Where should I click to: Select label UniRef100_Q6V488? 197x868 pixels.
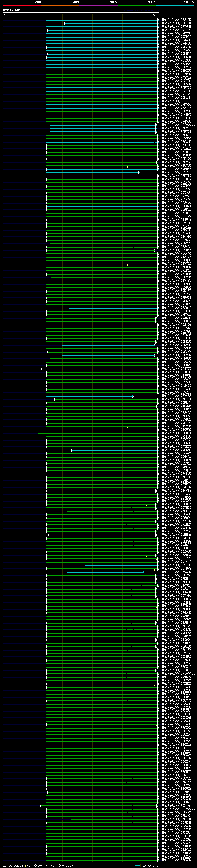point(176,396)
